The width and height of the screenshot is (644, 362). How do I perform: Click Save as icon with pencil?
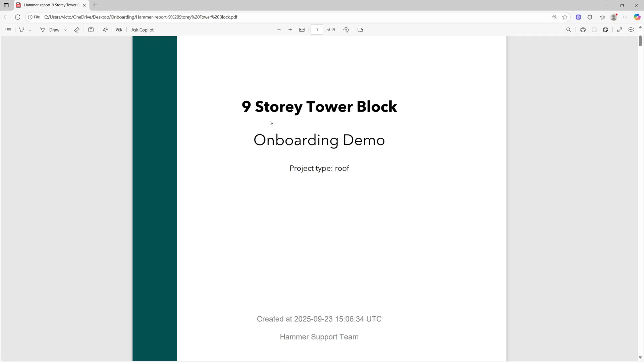pos(606,30)
